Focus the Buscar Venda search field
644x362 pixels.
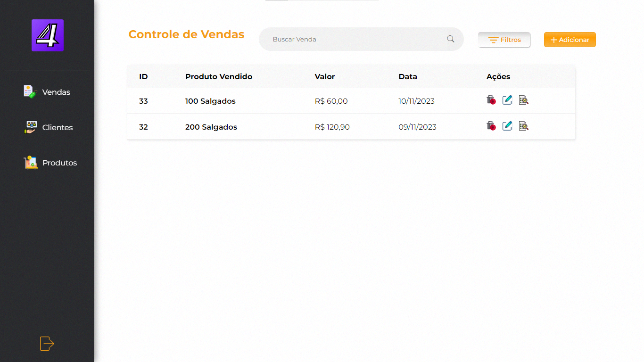(361, 39)
